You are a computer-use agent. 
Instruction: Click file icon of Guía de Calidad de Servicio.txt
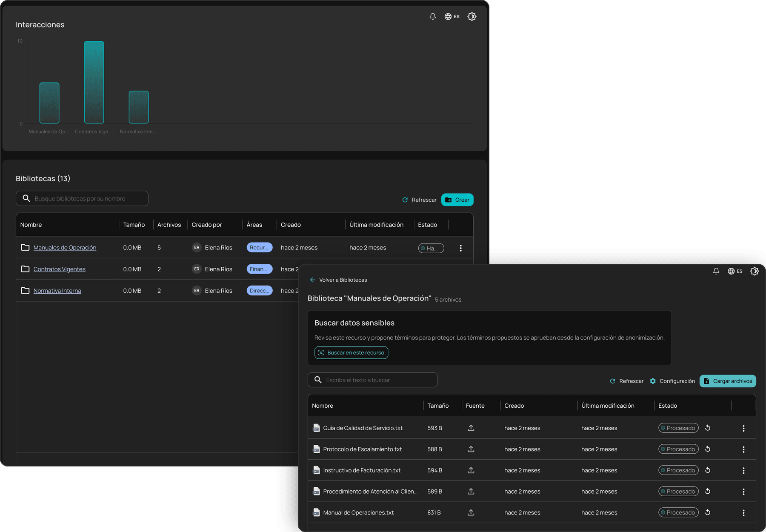coord(316,428)
